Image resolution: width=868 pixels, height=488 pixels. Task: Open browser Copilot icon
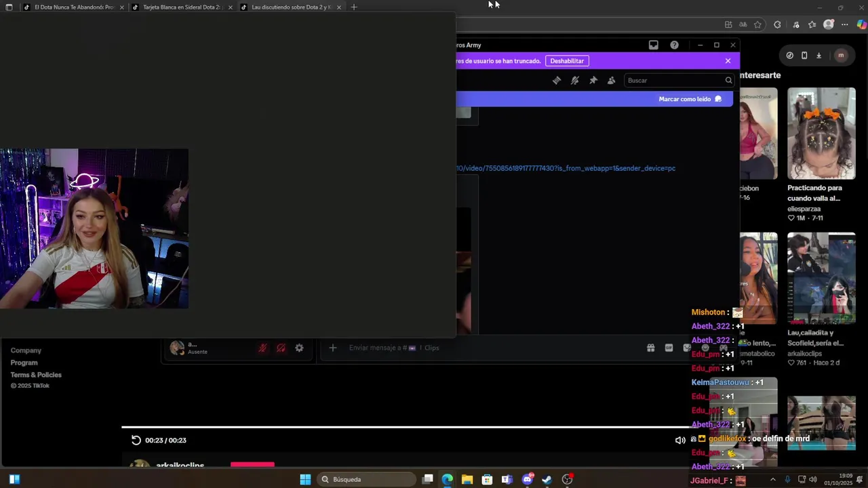(x=861, y=24)
